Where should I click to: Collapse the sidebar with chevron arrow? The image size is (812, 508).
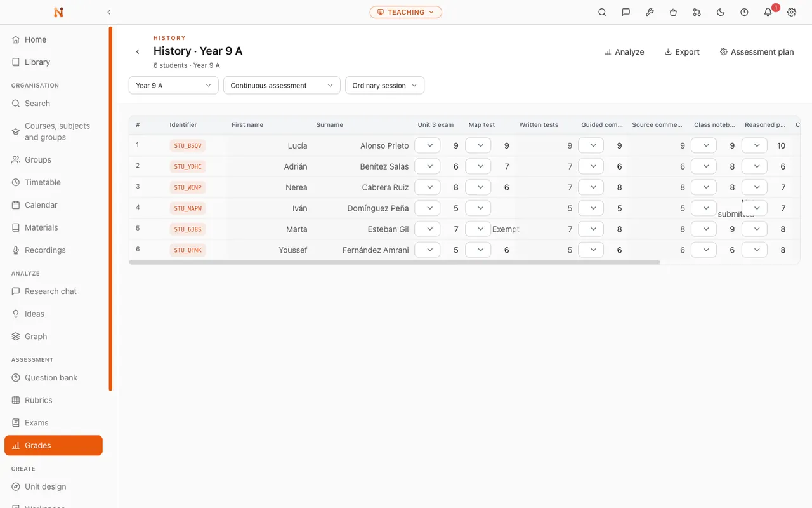tap(108, 12)
